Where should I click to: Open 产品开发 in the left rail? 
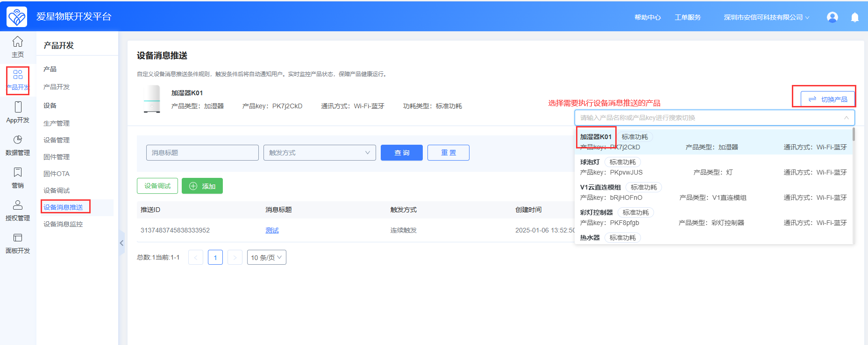pyautogui.click(x=18, y=80)
